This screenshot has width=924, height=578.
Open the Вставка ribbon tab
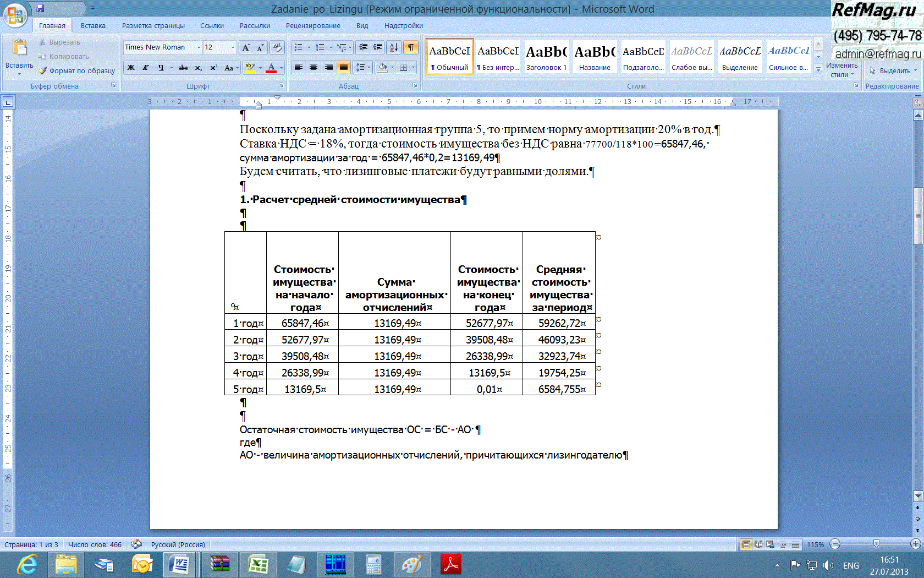(93, 25)
